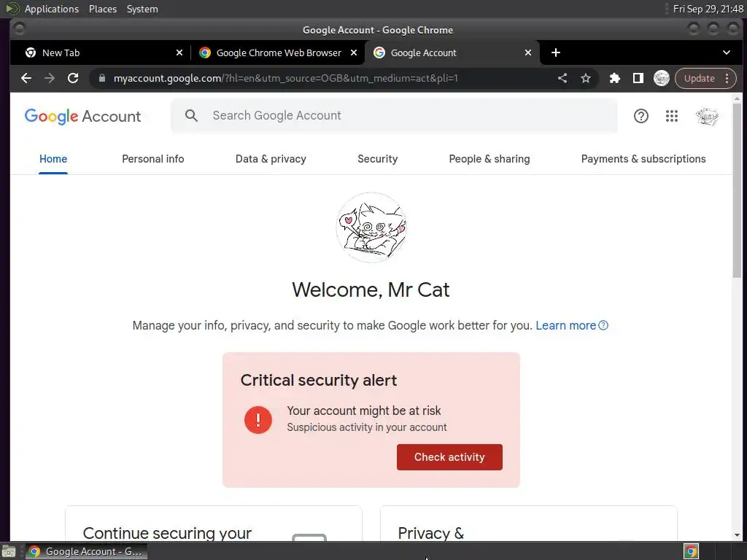
Task: Open the Privacy & personalization card
Action: (x=529, y=524)
